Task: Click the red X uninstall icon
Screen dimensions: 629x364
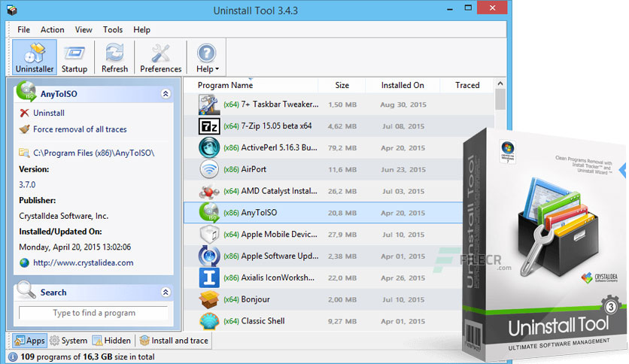Action: [25, 113]
